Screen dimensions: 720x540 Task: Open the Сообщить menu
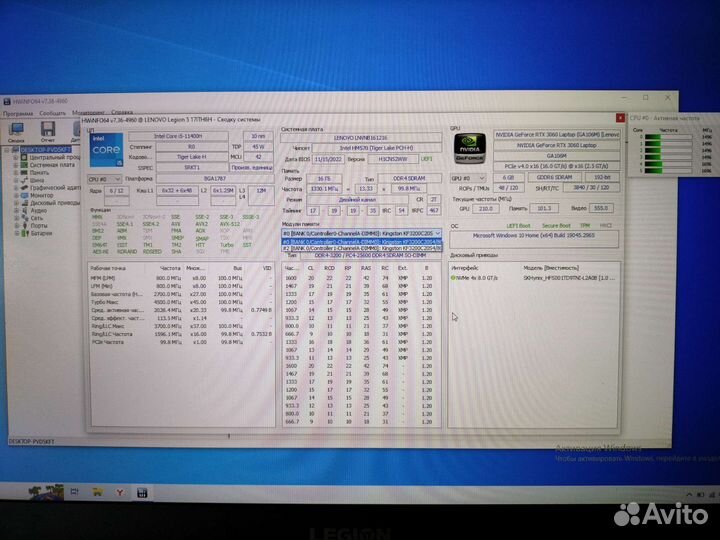(52, 113)
